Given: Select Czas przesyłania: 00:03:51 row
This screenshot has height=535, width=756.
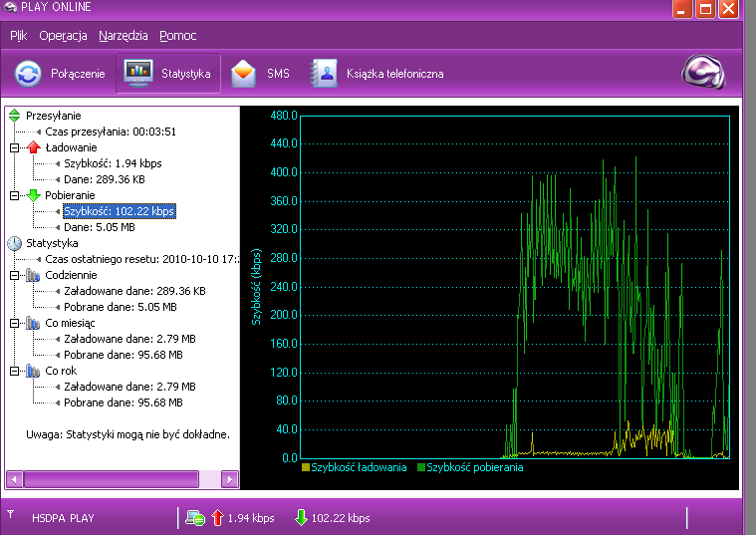Looking at the screenshot, I should click(x=111, y=132).
